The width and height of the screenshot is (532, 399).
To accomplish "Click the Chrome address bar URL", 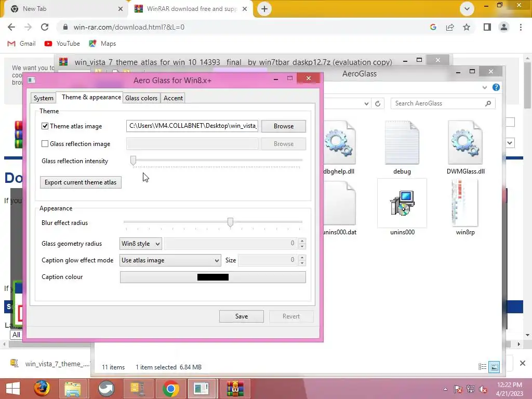I will (129, 27).
